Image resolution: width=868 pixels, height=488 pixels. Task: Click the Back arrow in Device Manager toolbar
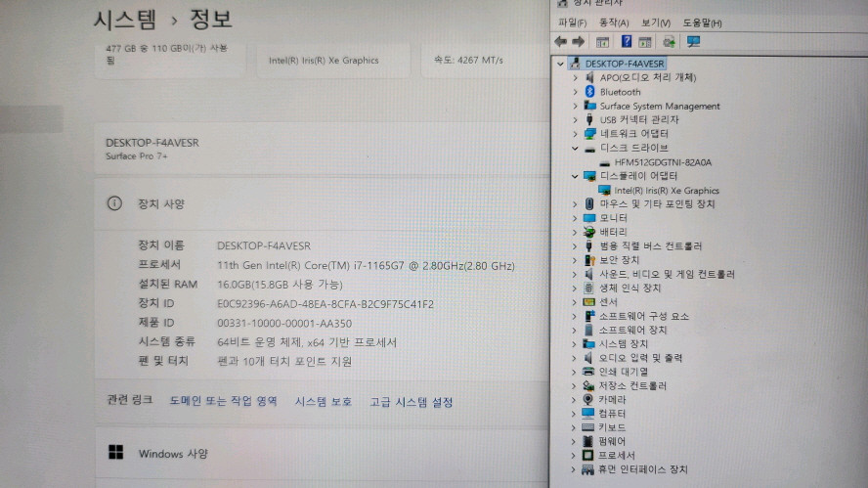coord(560,41)
